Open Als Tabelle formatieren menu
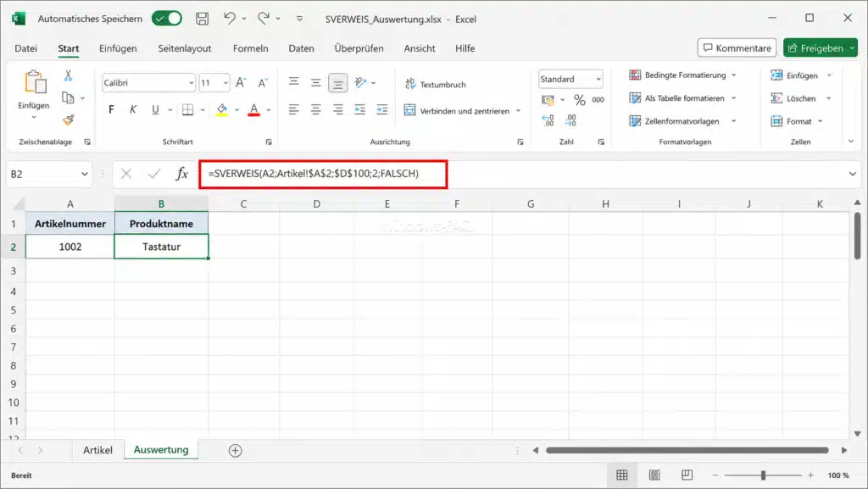The height and width of the screenshot is (489, 868). click(x=682, y=98)
